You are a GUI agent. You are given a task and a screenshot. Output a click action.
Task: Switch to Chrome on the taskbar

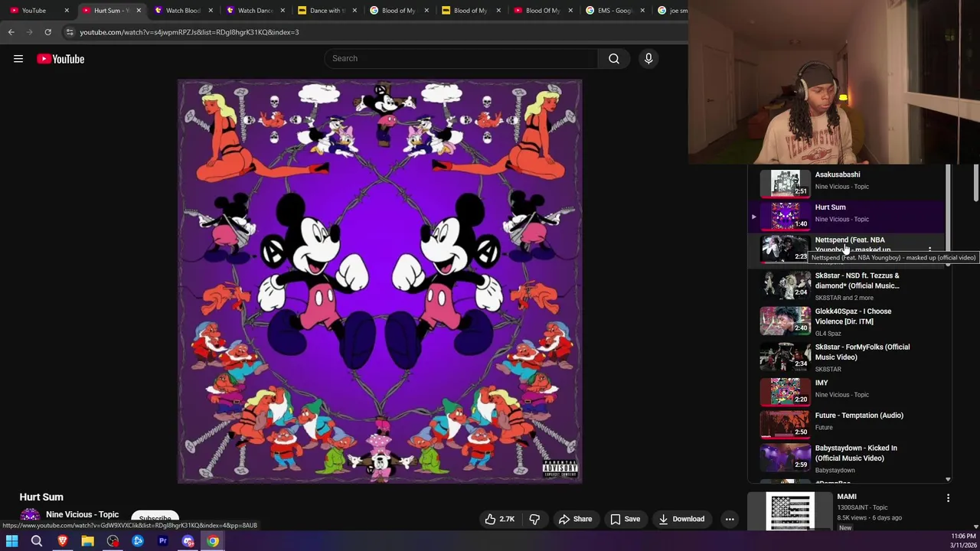click(213, 541)
